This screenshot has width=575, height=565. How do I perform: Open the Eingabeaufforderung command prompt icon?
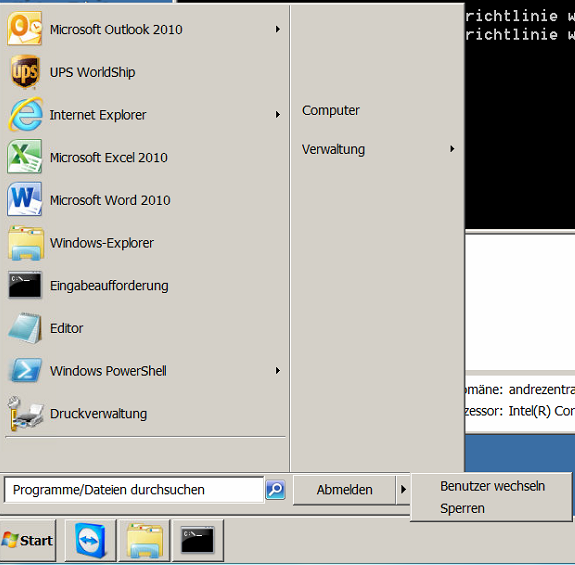pos(25,285)
